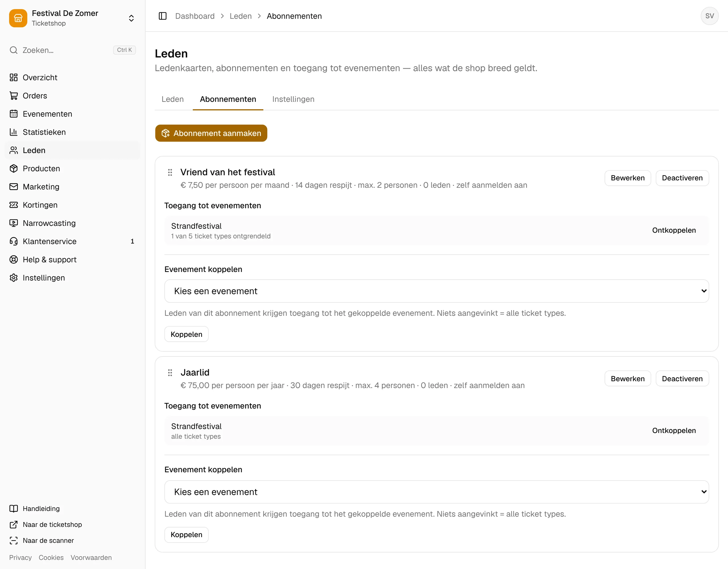This screenshot has height=569, width=728.
Task: Click the Producten box icon
Action: point(14,168)
